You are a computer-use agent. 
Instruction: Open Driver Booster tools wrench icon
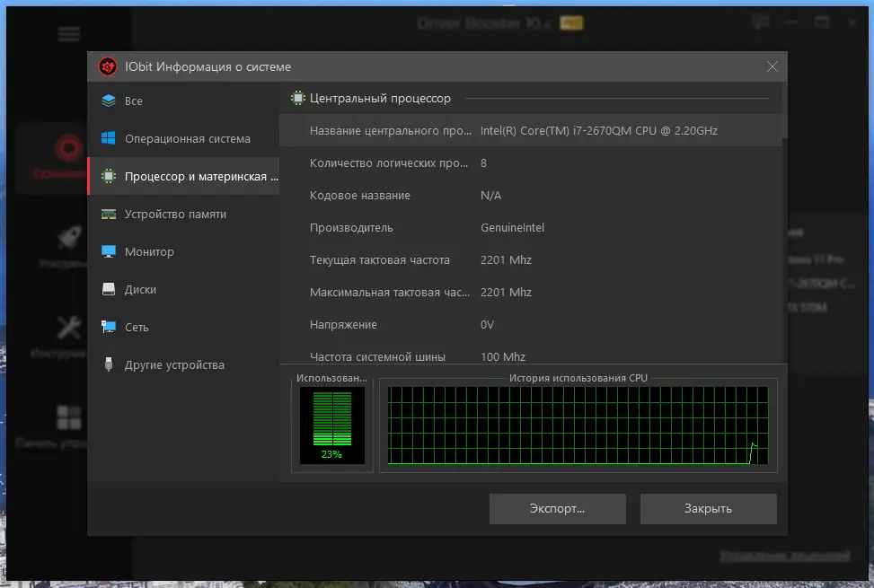[69, 328]
